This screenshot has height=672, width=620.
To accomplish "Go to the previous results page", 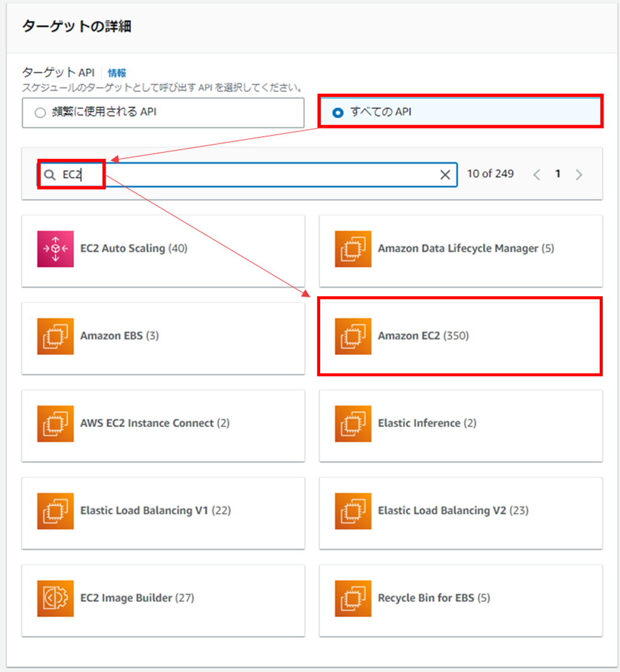I will 536,174.
